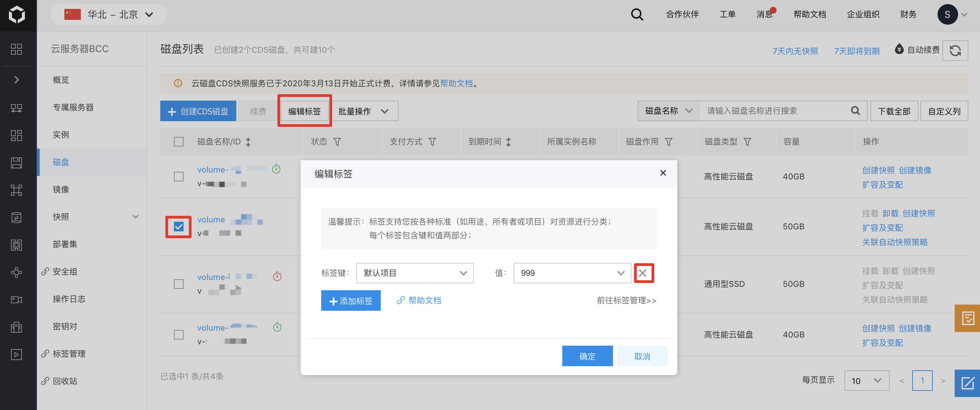Expand the left sidebar arrow icon
The image size is (980, 410).
(x=16, y=79)
